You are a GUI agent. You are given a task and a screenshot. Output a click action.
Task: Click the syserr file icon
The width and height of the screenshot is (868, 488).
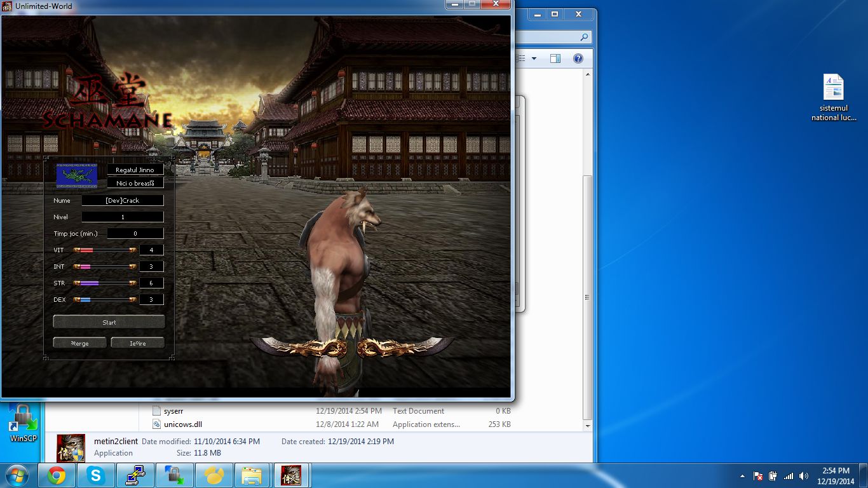point(156,411)
